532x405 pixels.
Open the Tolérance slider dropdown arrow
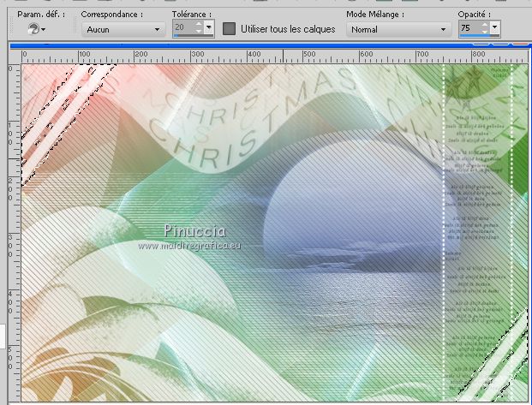point(209,27)
